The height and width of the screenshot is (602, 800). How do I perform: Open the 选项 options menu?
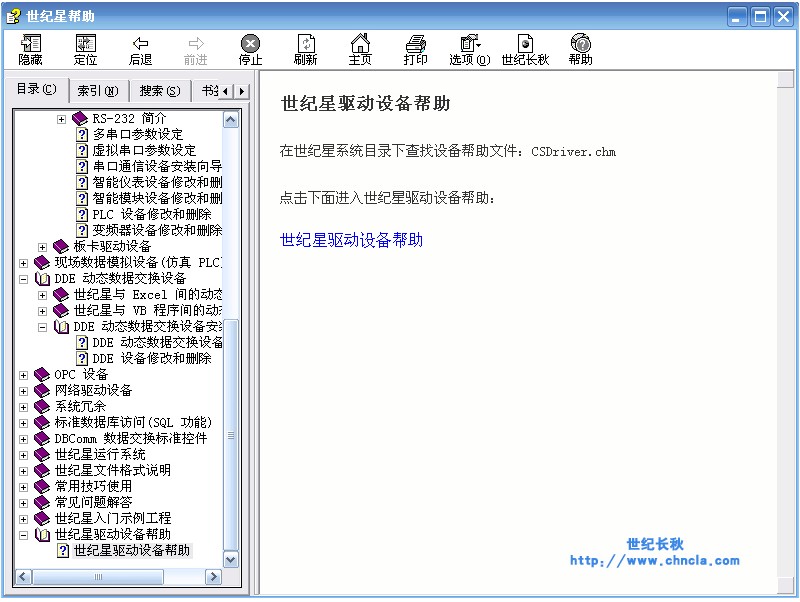click(469, 49)
